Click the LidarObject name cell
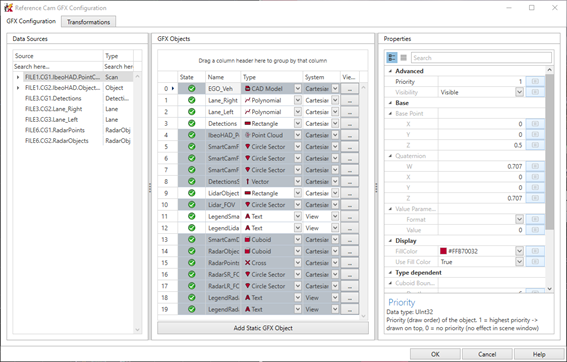Image resolution: width=567 pixels, height=362 pixels. click(x=223, y=193)
